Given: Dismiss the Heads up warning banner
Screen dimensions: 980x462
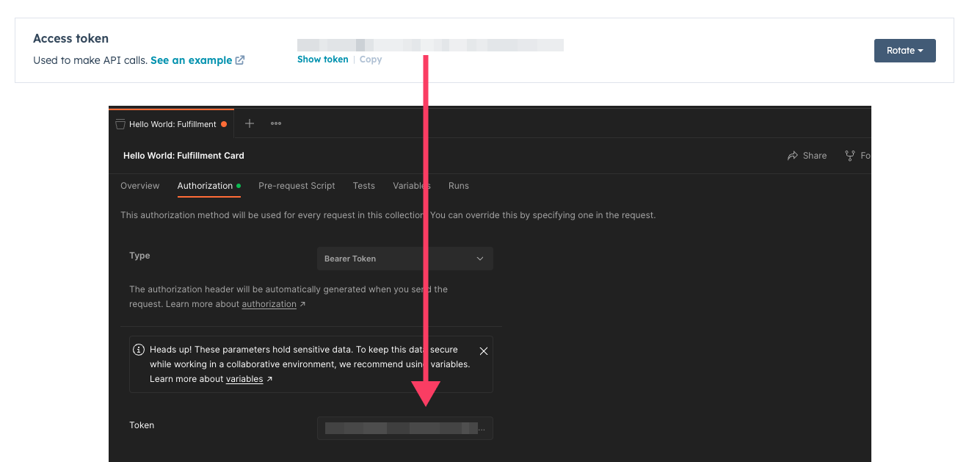Looking at the screenshot, I should [x=483, y=351].
